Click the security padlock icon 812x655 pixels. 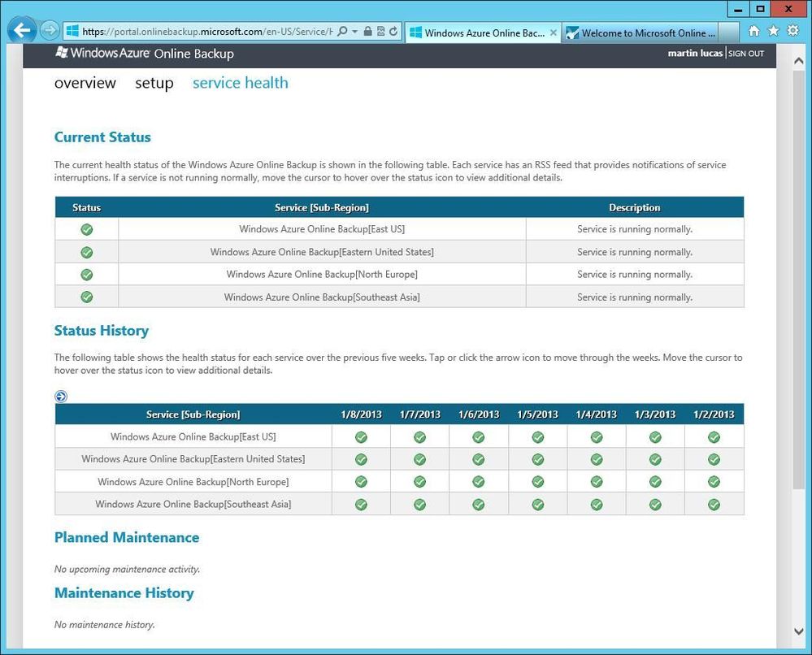(367, 31)
